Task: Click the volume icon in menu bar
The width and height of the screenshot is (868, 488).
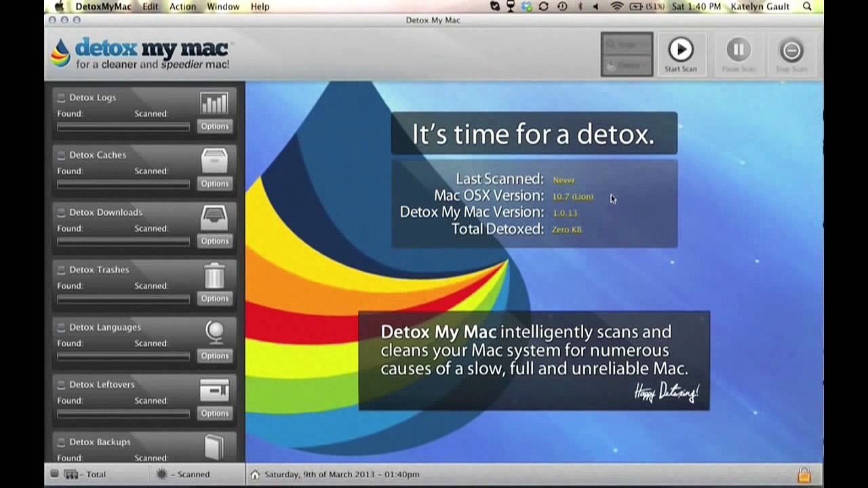Action: (x=596, y=7)
